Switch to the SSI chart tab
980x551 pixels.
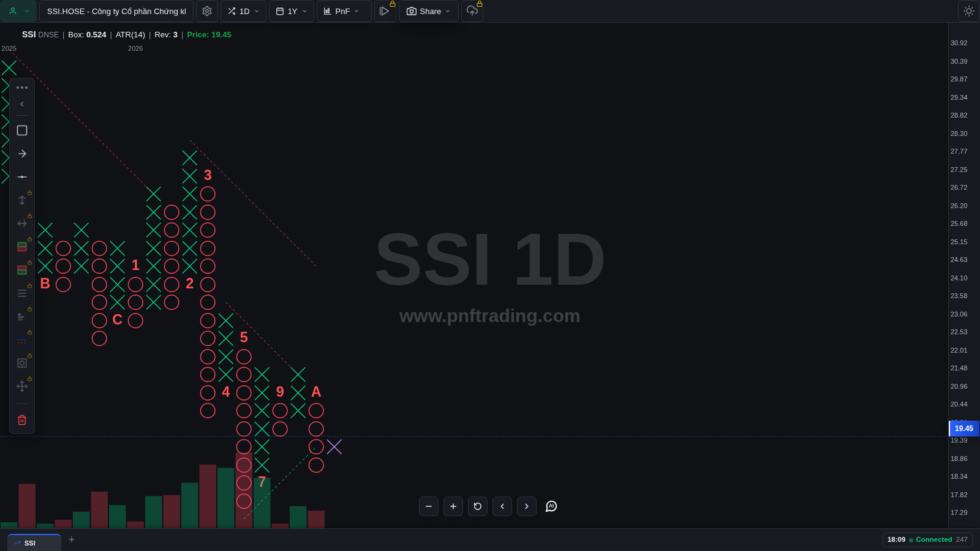(x=34, y=543)
